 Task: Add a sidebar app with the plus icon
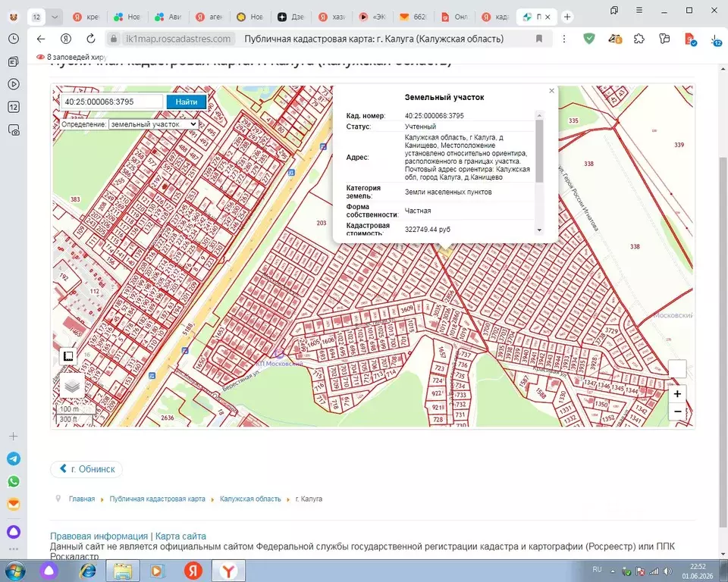14,436
